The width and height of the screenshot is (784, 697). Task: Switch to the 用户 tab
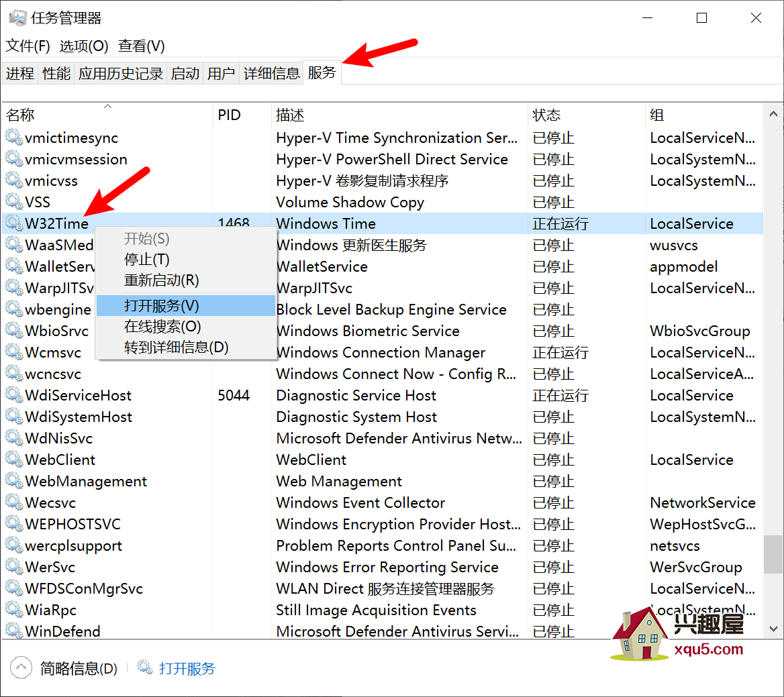[221, 73]
